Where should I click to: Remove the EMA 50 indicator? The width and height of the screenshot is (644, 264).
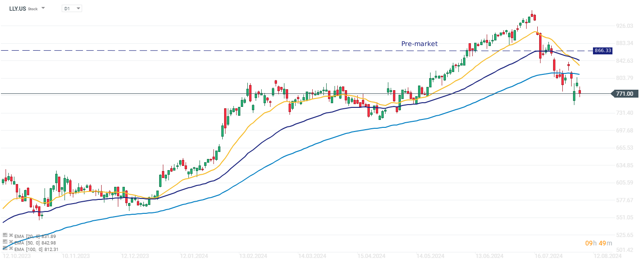[11, 242]
